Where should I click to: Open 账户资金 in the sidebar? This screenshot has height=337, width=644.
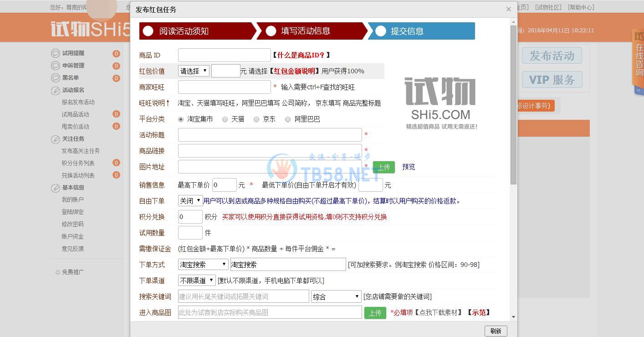(x=73, y=237)
